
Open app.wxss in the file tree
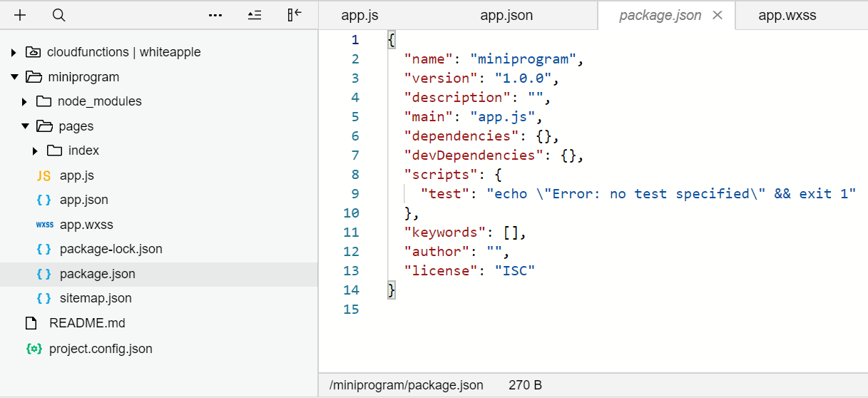click(x=86, y=225)
